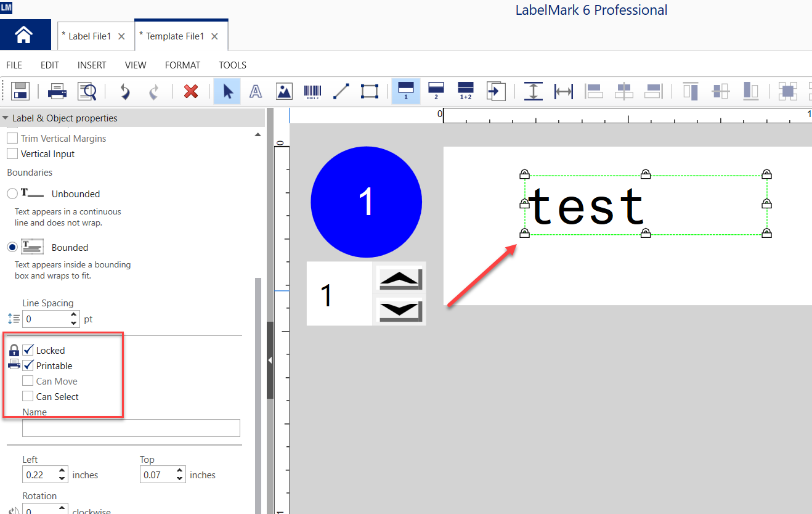This screenshot has height=514, width=812.
Task: Select the Text tool icon
Action: pyautogui.click(x=255, y=91)
